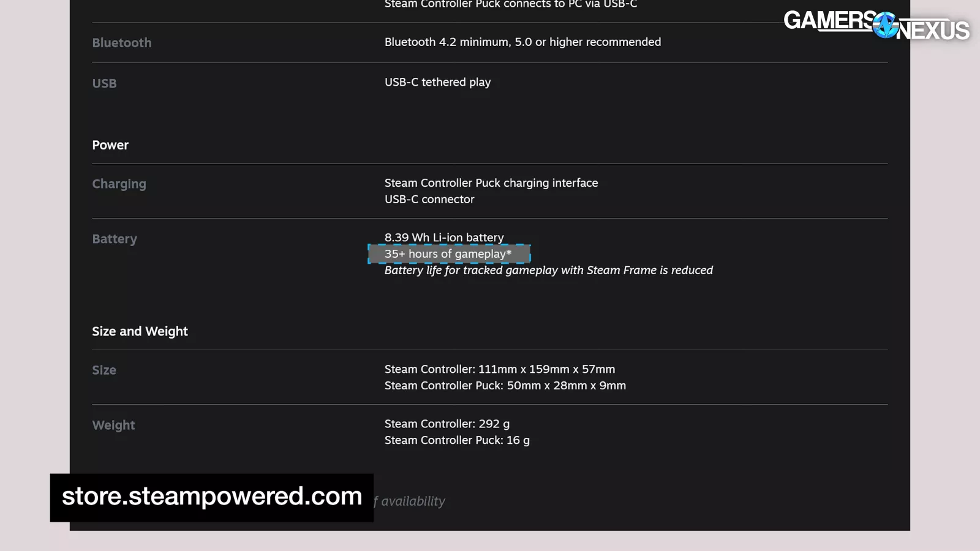Click the "Size" spec label
This screenshot has height=551, width=980.
[104, 370]
